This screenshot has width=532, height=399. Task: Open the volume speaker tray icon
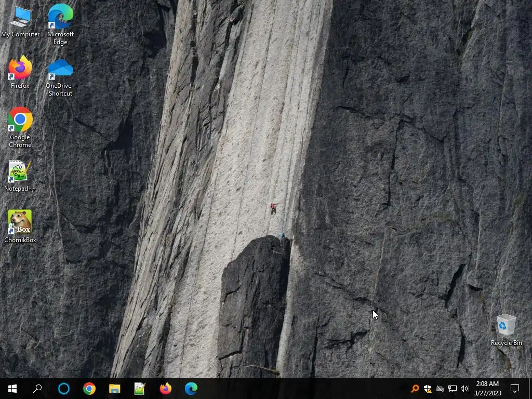coord(464,389)
